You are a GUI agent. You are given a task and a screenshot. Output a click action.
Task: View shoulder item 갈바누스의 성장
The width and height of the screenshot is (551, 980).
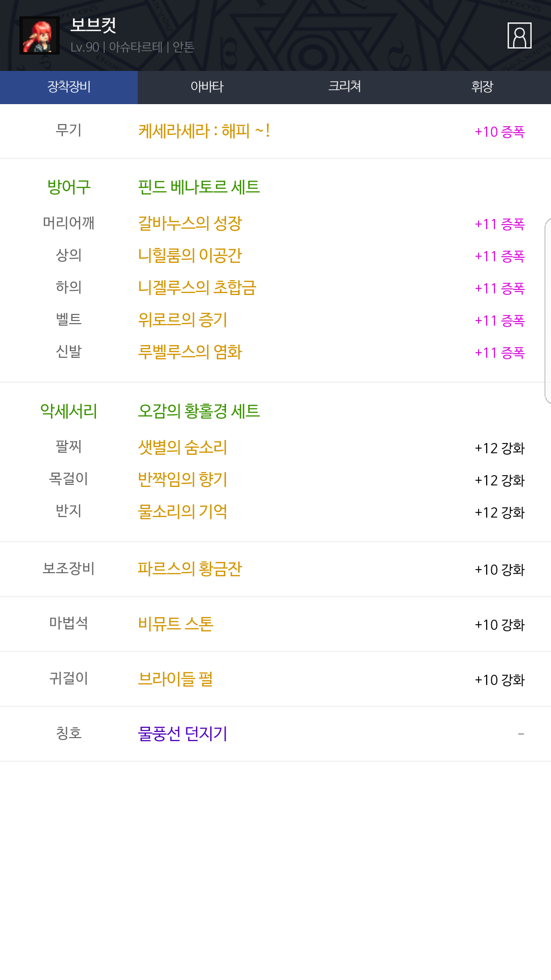pyautogui.click(x=190, y=223)
